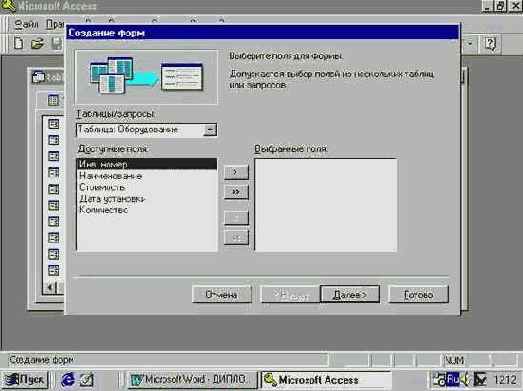
Task: Open the Файл menu
Action: click(27, 25)
